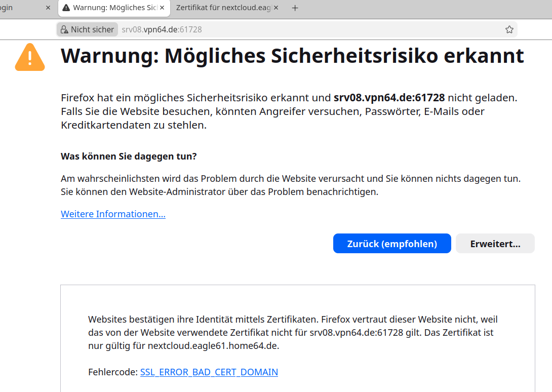Expand details with the 'Erweitert…' button
The image size is (552, 392).
pos(495,244)
